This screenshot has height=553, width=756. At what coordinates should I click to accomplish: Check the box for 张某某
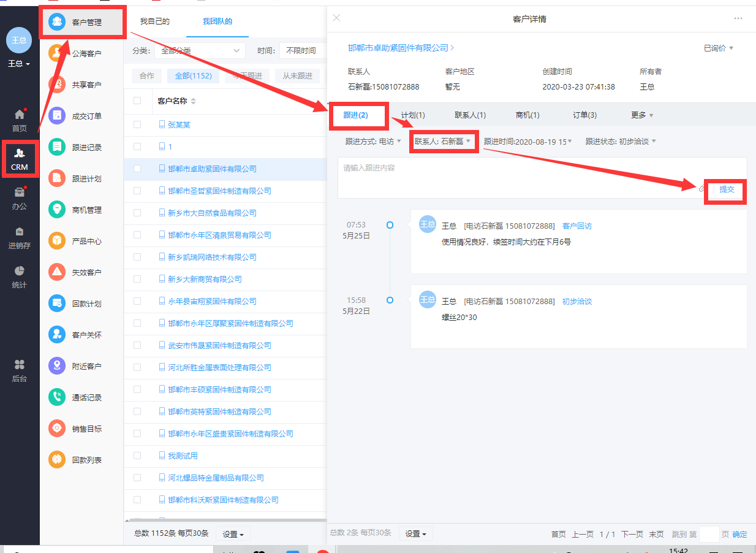[x=137, y=124]
